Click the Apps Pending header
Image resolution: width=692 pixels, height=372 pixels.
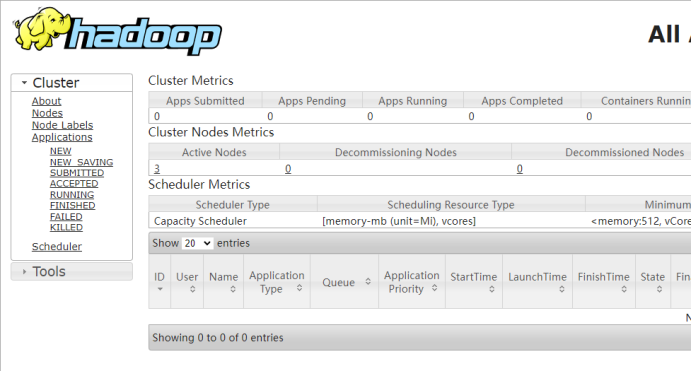click(312, 101)
